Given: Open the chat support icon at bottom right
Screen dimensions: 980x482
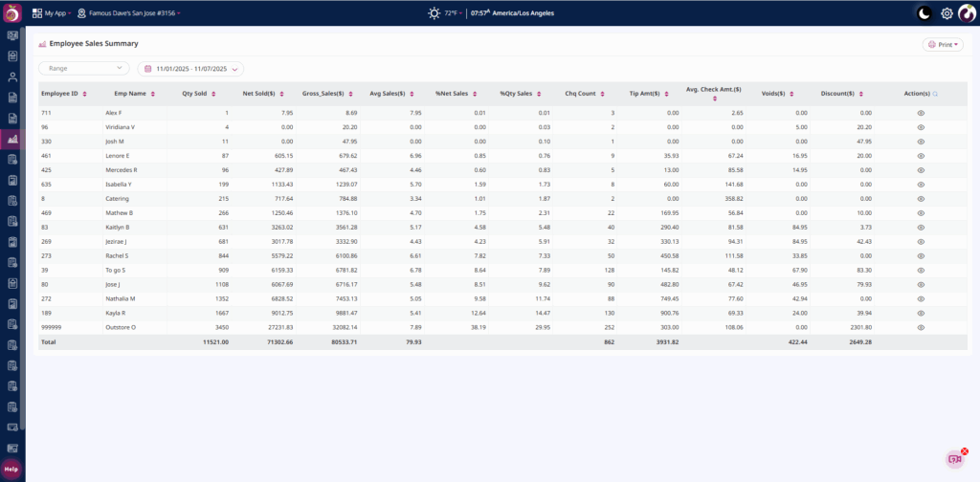Looking at the screenshot, I should pyautogui.click(x=954, y=459).
